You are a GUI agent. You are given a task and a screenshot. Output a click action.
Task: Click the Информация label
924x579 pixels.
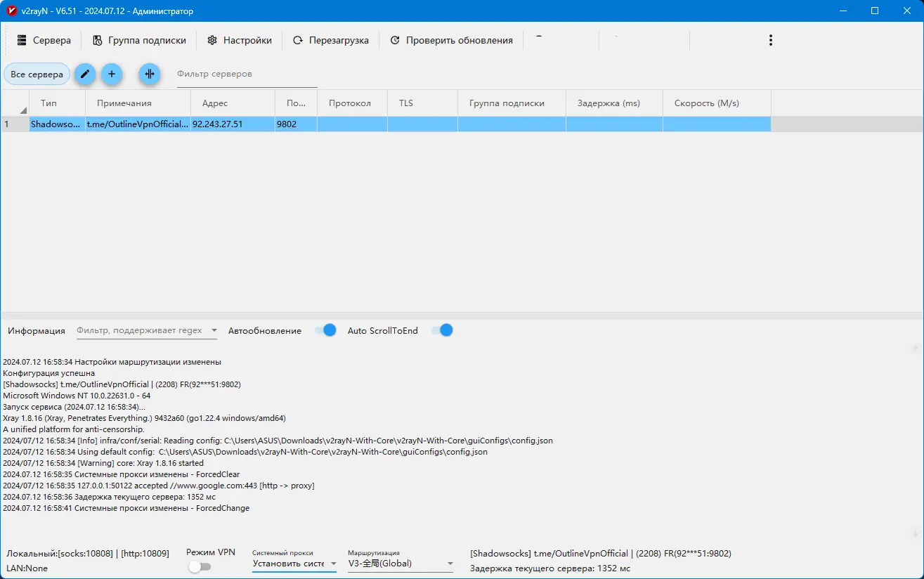coord(37,331)
